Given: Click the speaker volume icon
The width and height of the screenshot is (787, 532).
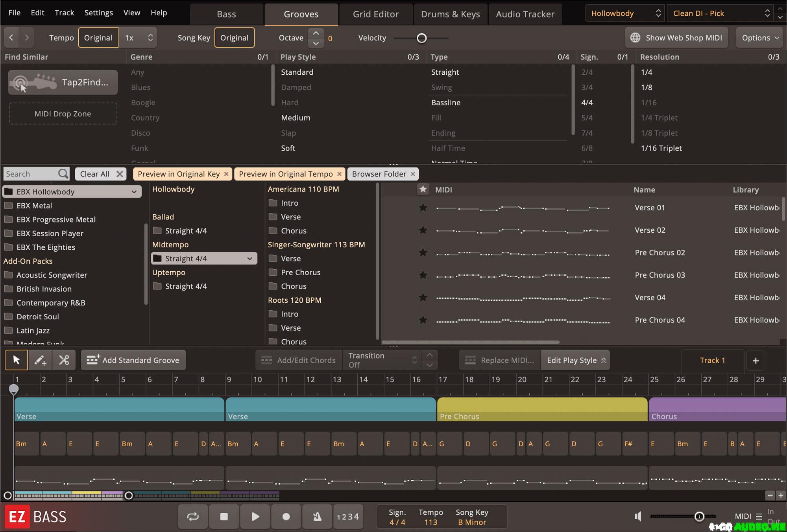Looking at the screenshot, I should pos(638,516).
